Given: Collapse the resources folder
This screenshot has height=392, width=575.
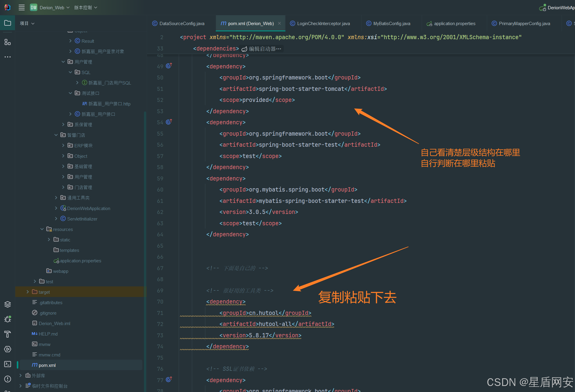Looking at the screenshot, I should [42, 229].
